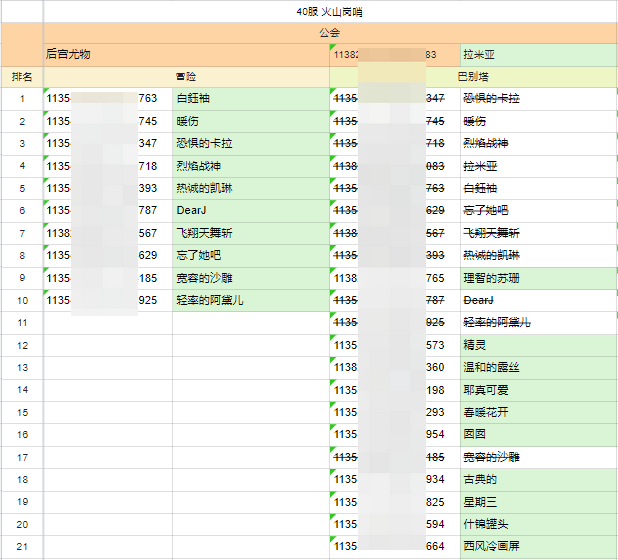Viewport: 618px width, 560px height.
Task: Click the 温和的露丝 cell
Action: pyautogui.click(x=538, y=368)
